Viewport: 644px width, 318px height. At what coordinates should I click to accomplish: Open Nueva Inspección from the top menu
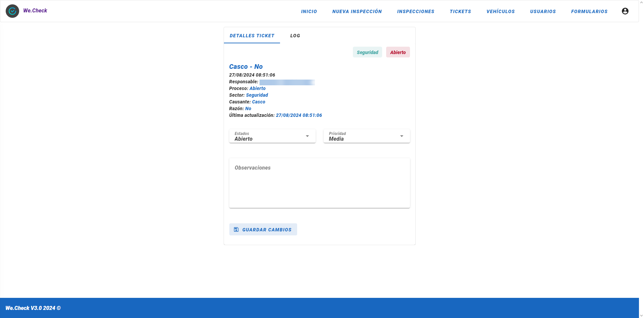pos(357,11)
